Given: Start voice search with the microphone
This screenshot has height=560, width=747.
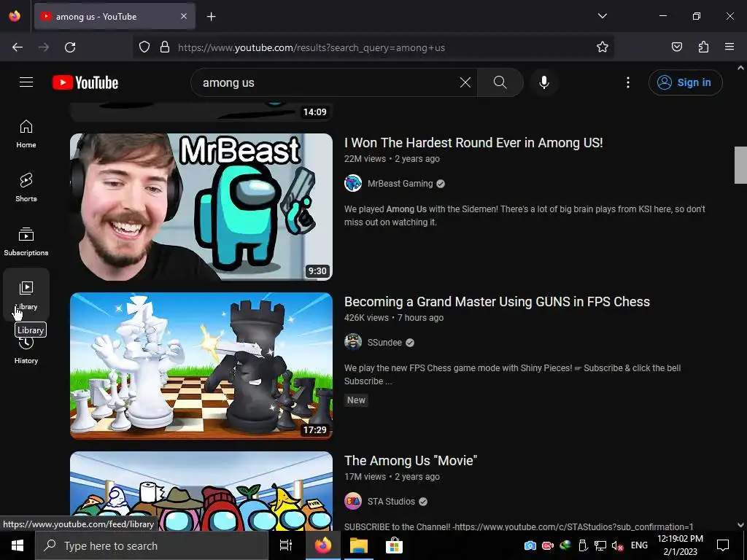Looking at the screenshot, I should (544, 82).
